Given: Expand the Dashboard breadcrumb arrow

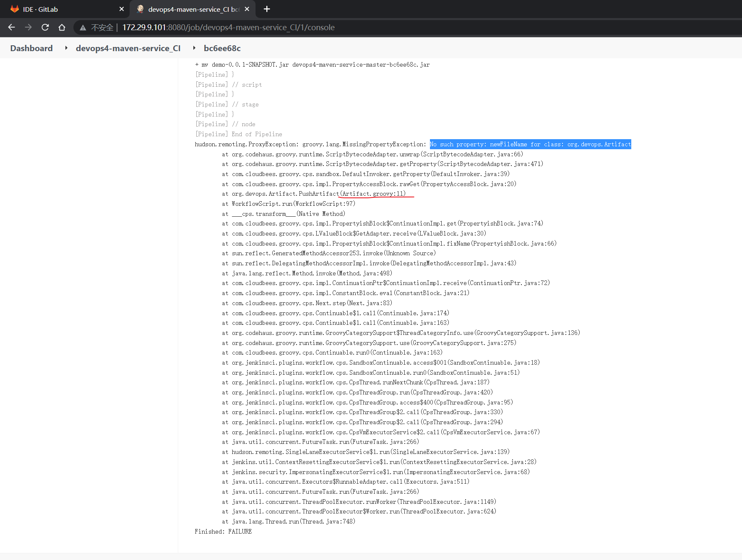Looking at the screenshot, I should click(x=66, y=48).
